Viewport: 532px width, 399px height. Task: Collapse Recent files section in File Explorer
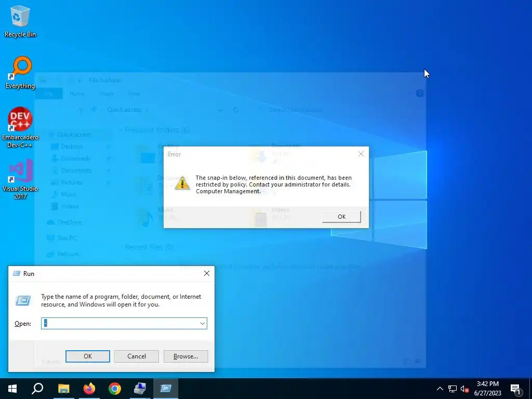pyautogui.click(x=121, y=247)
